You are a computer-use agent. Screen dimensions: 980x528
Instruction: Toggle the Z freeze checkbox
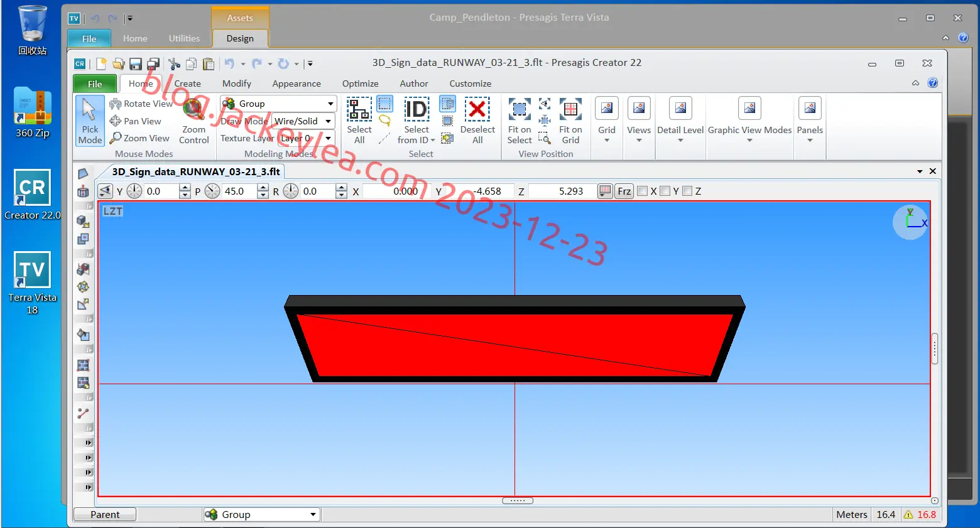[x=687, y=191]
